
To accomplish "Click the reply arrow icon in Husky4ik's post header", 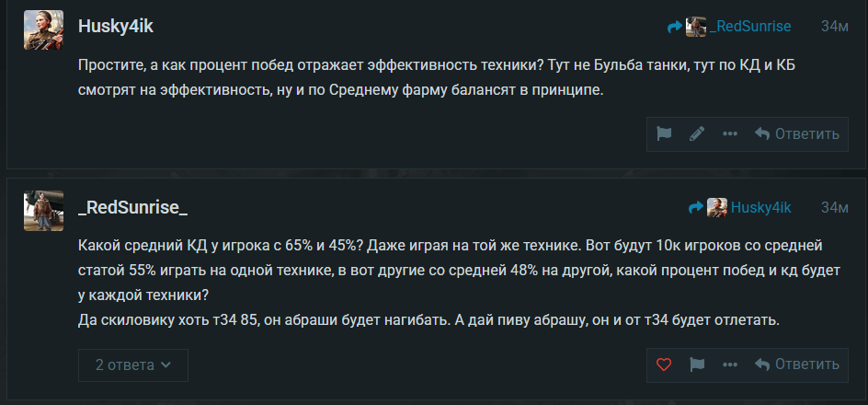I will tap(675, 27).
